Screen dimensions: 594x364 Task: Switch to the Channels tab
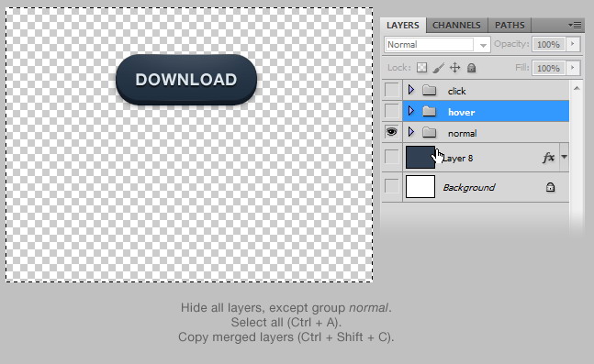click(x=456, y=26)
